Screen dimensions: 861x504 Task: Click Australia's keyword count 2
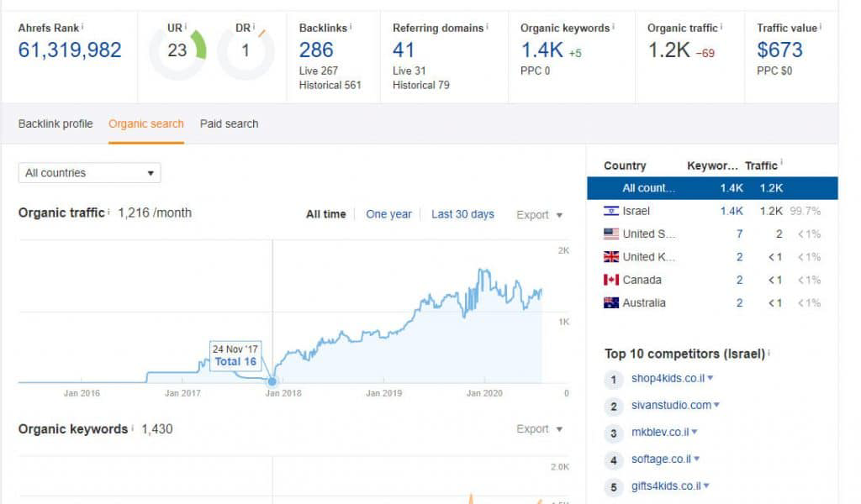tap(740, 303)
